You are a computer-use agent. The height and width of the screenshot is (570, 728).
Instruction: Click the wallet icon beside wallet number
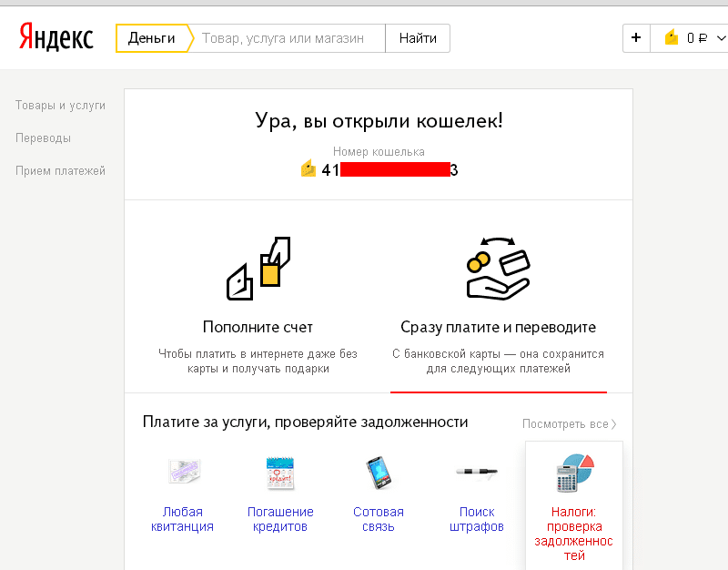pos(308,168)
